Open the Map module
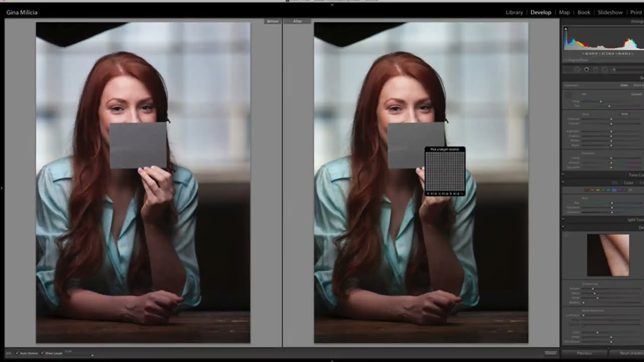The width and height of the screenshot is (644, 362). tap(565, 12)
